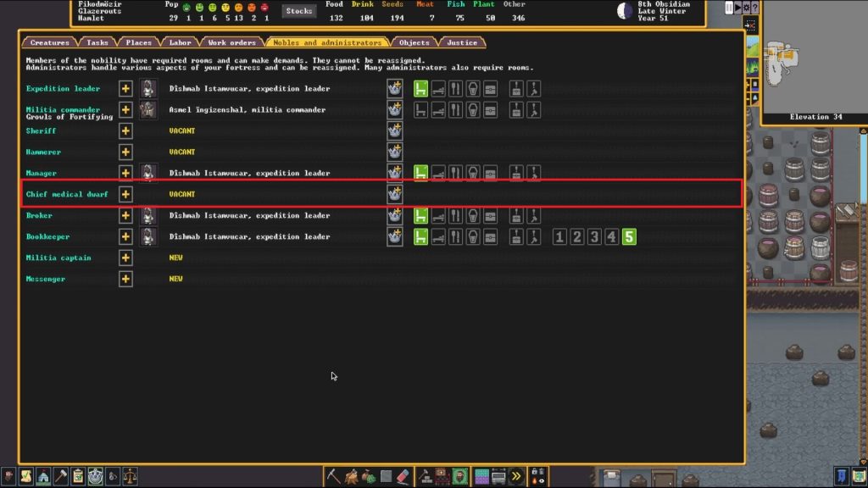This screenshot has height=488, width=868.
Task: Click the double chevron more tools icon
Action: coord(516,476)
